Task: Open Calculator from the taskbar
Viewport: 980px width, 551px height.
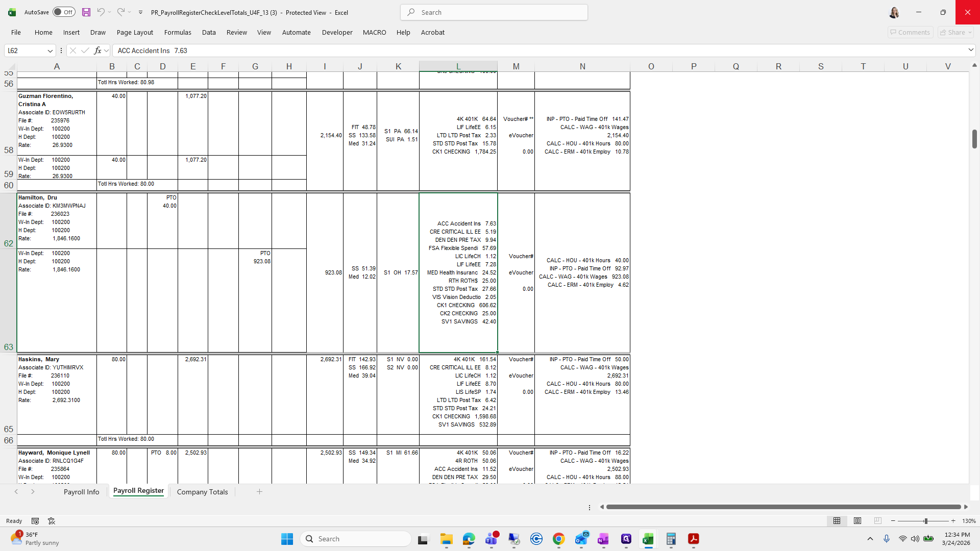Action: click(x=671, y=539)
